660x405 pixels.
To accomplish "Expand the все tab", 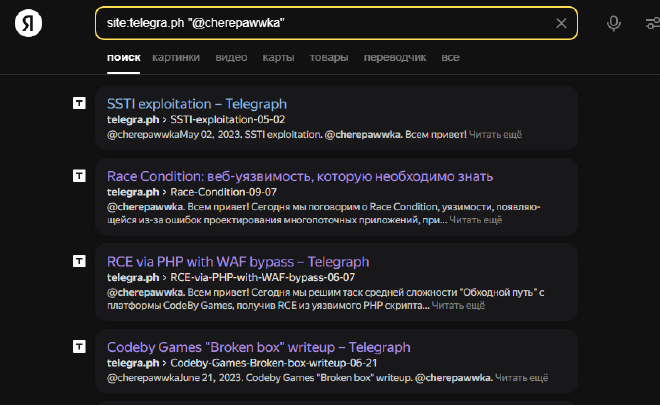I will pyautogui.click(x=450, y=57).
